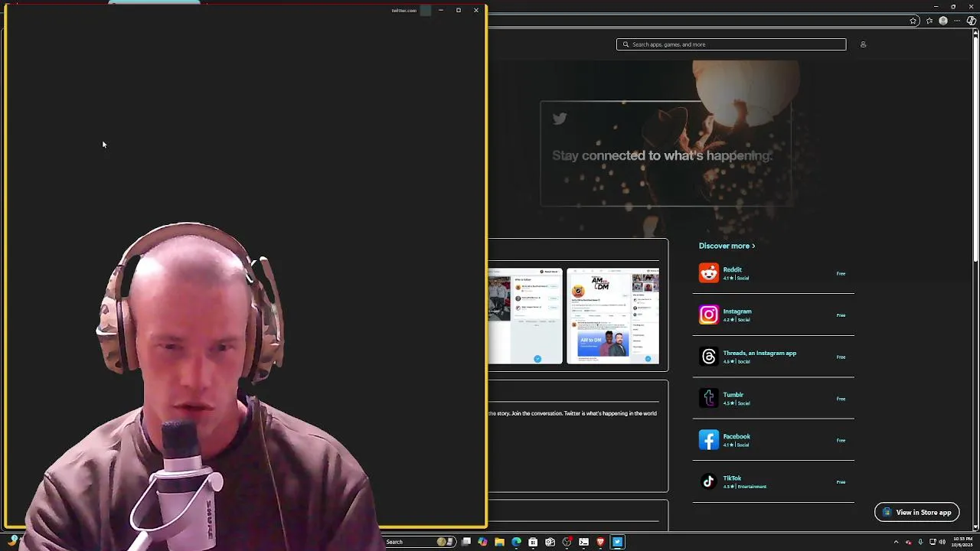Click the taskbar clock and date
This screenshot has height=551, width=980.
962,542
